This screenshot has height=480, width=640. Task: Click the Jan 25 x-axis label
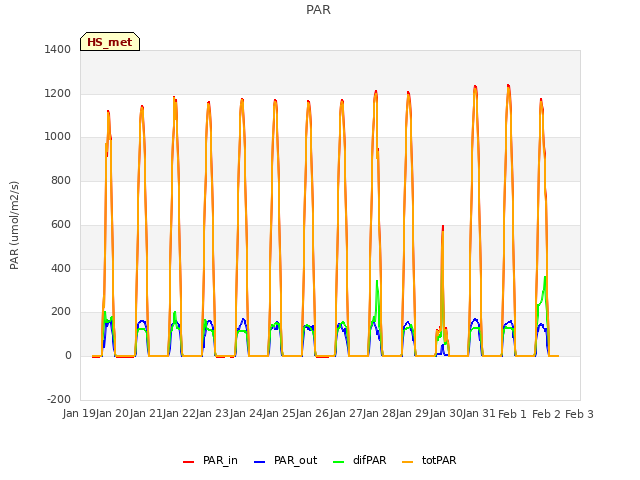[279, 413]
